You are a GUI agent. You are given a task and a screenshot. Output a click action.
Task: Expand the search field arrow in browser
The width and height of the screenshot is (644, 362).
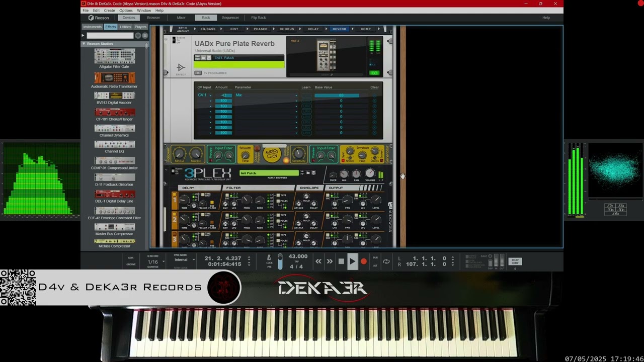[x=84, y=36]
